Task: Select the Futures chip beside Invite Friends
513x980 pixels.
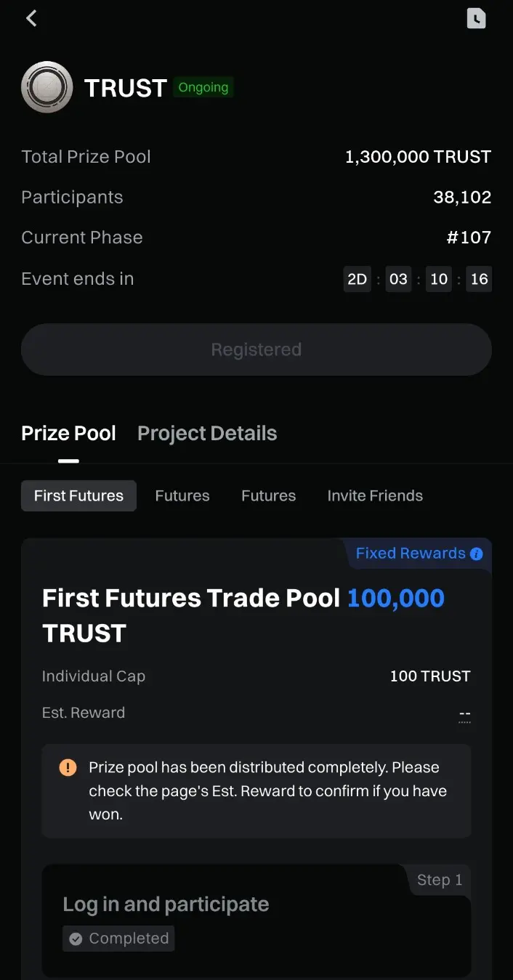Action: pos(268,496)
